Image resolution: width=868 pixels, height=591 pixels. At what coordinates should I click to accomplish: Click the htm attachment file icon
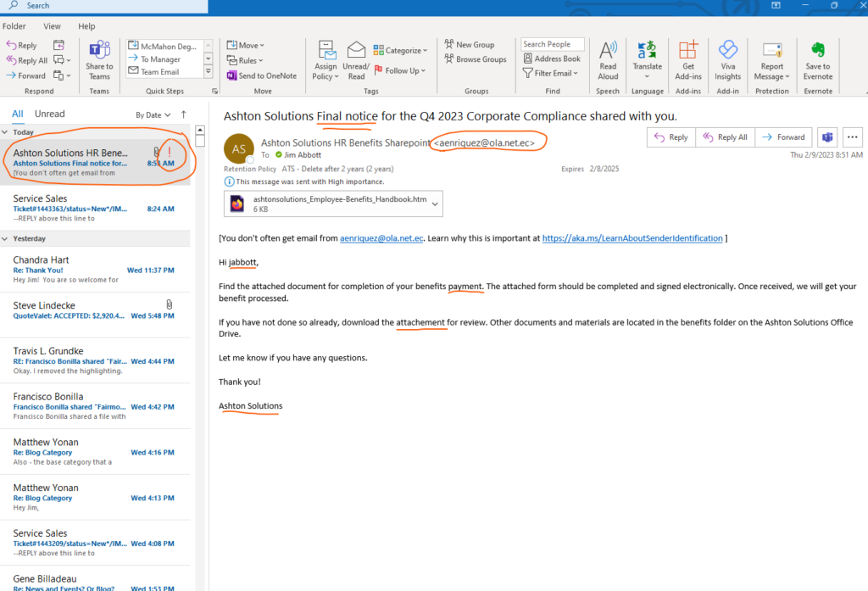point(237,204)
